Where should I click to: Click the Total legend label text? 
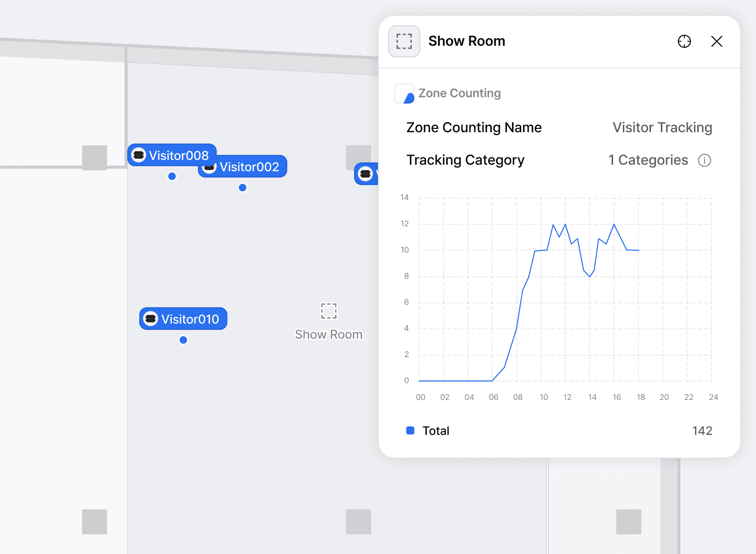tap(436, 431)
